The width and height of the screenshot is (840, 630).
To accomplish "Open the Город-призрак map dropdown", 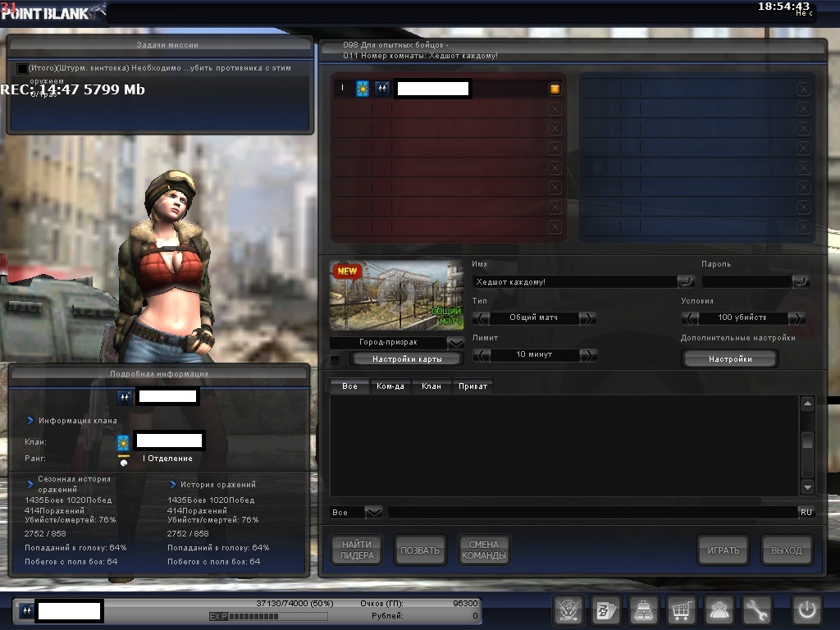I will coord(455,342).
